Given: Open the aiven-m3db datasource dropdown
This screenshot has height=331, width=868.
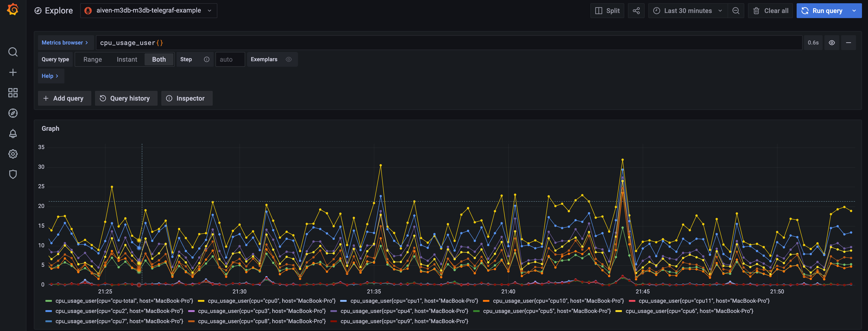Looking at the screenshot, I should 148,10.
